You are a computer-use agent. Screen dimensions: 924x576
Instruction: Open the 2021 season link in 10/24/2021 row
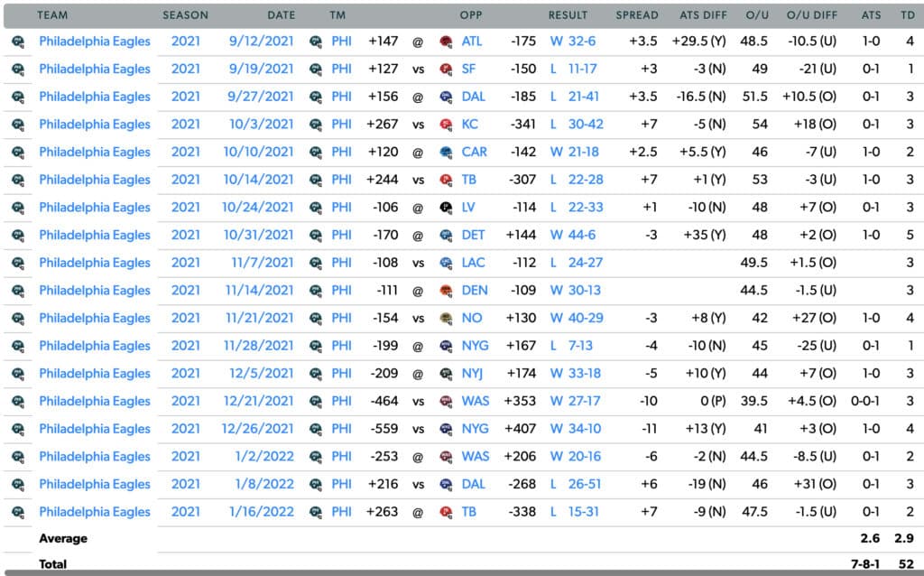click(x=186, y=208)
